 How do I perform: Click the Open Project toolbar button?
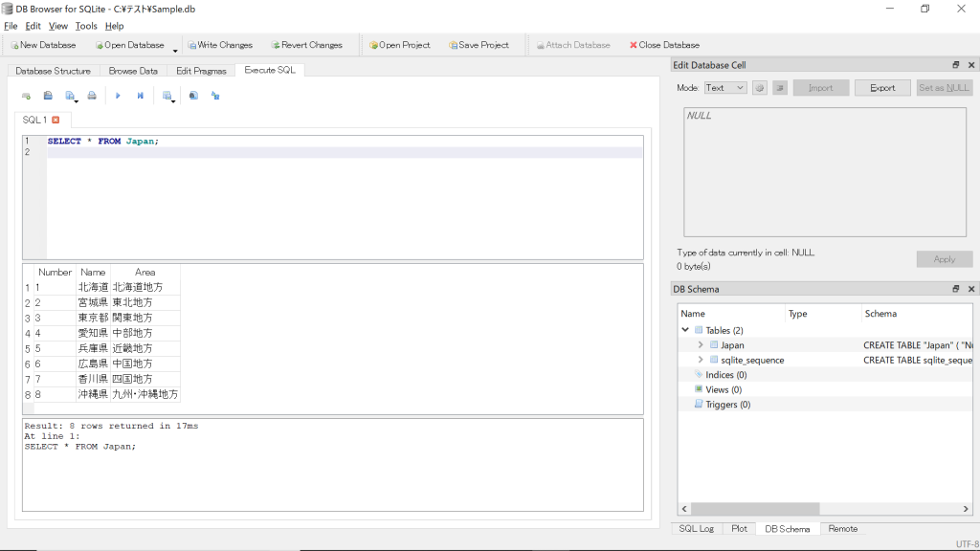coord(399,45)
